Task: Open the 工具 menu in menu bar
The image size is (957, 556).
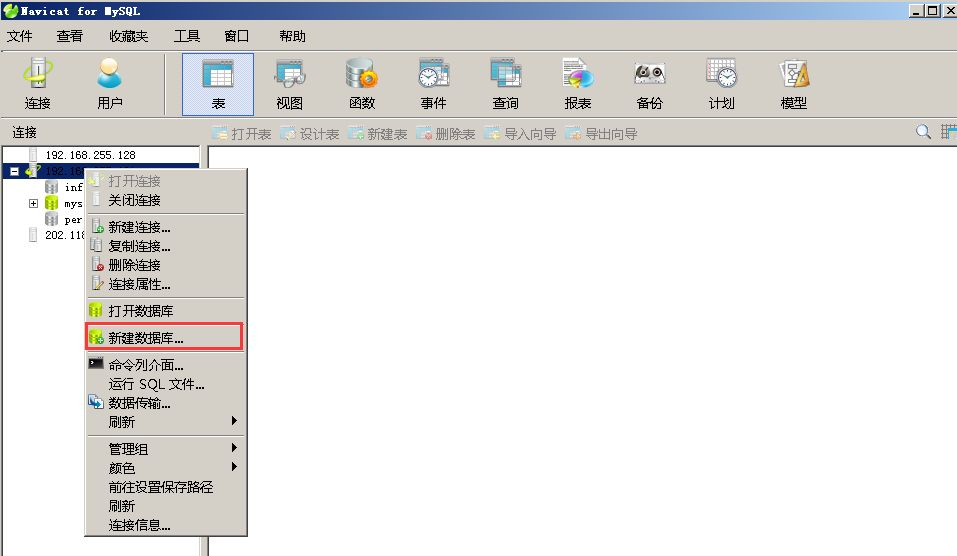Action: click(x=187, y=36)
